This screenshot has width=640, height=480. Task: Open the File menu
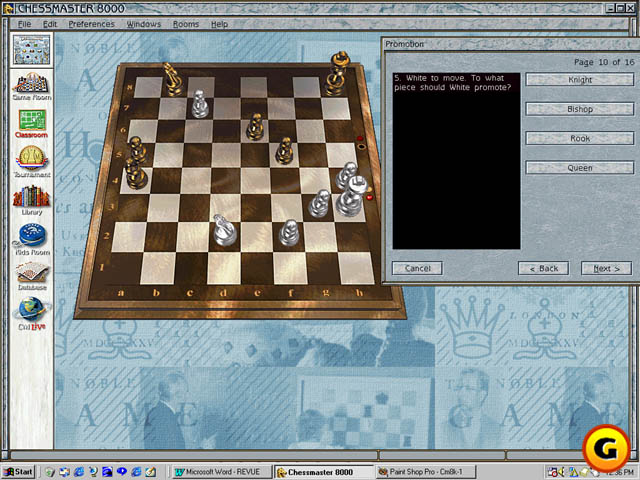click(24, 23)
